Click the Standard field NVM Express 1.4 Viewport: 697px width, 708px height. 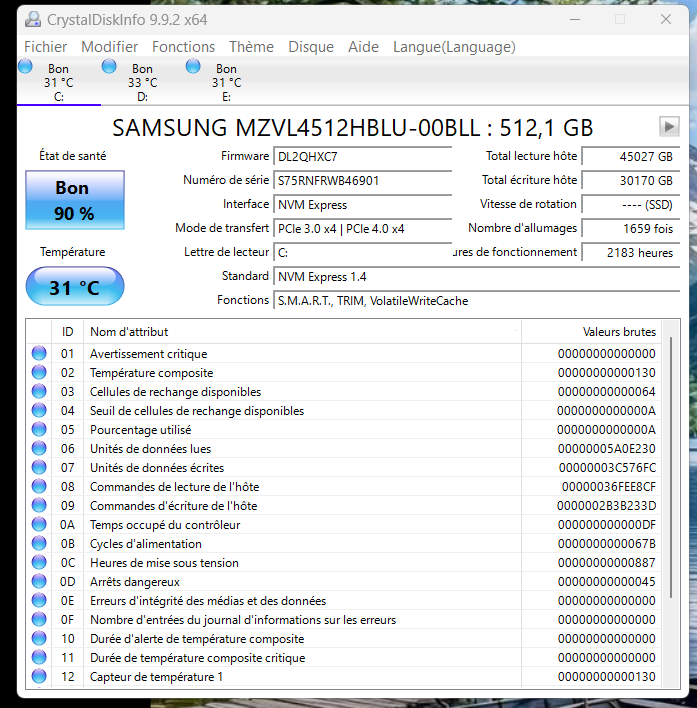point(476,276)
